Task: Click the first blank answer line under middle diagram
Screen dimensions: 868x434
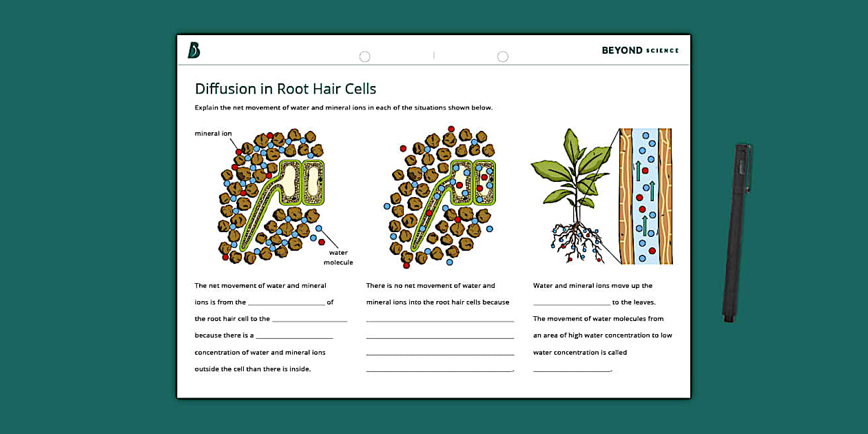Action: (x=440, y=320)
